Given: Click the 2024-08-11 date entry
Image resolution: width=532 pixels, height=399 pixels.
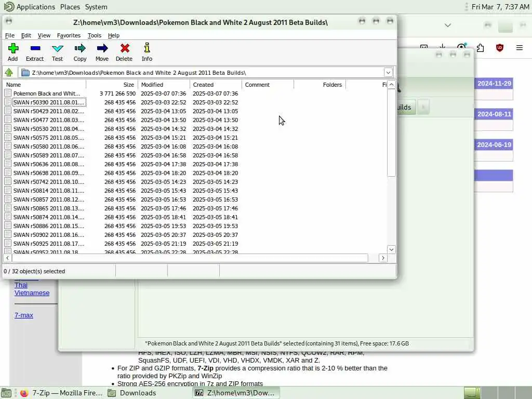Looking at the screenshot, I should coord(494,114).
